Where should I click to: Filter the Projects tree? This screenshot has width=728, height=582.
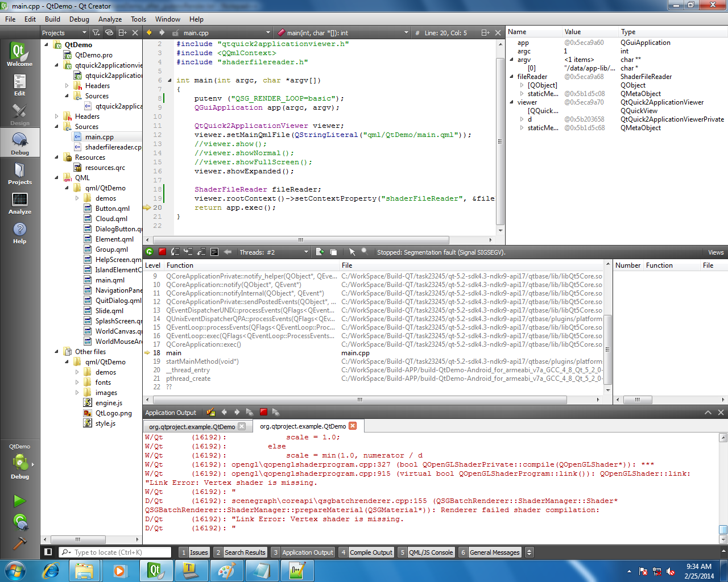[x=97, y=32]
